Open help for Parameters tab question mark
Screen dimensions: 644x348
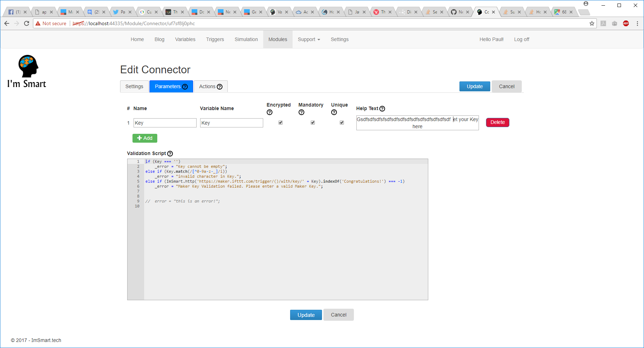click(185, 87)
